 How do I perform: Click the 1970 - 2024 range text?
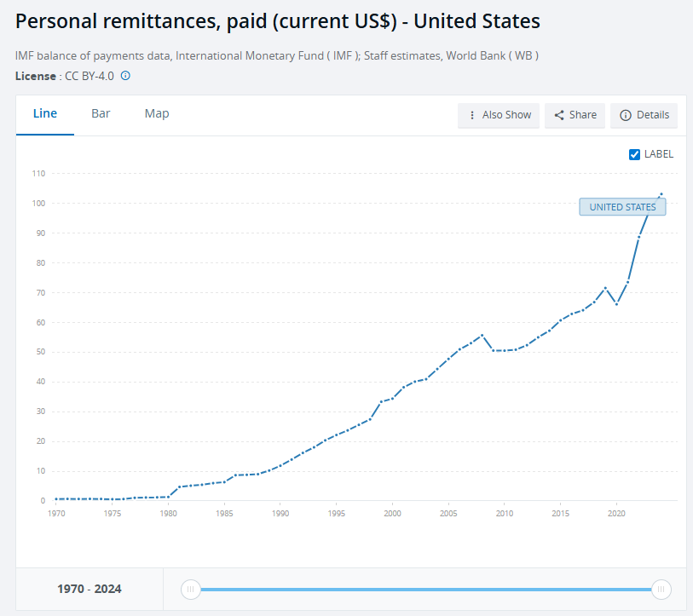pyautogui.click(x=90, y=589)
